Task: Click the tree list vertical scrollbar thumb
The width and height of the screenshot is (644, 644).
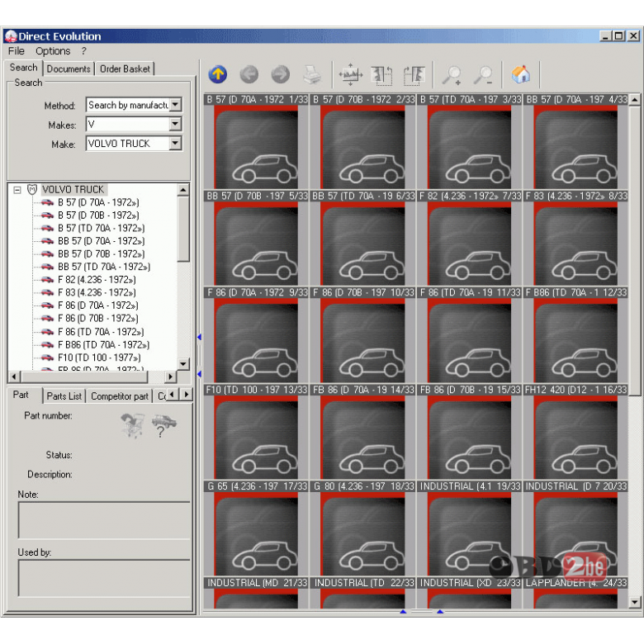Action: (183, 229)
